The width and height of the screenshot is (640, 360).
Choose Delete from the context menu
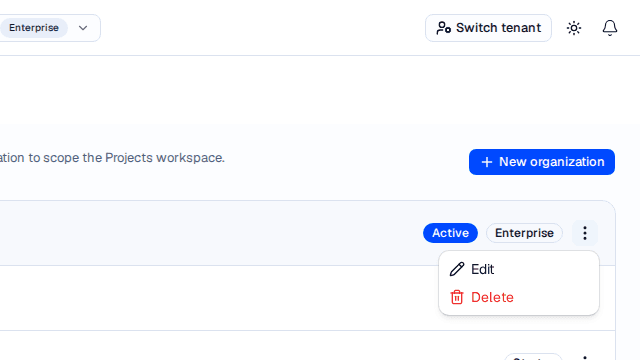coord(519,298)
